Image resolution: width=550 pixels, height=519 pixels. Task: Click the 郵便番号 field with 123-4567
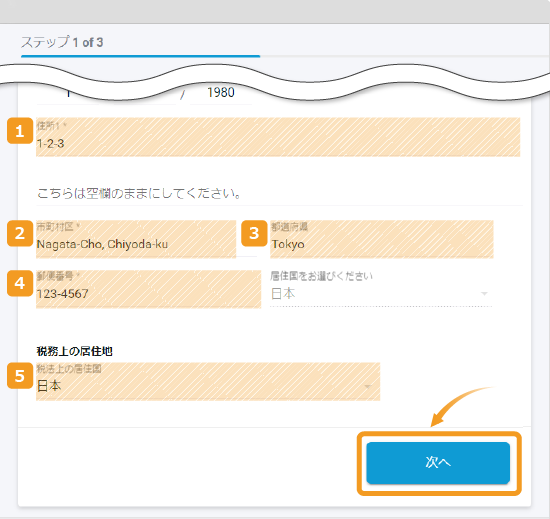148,289
